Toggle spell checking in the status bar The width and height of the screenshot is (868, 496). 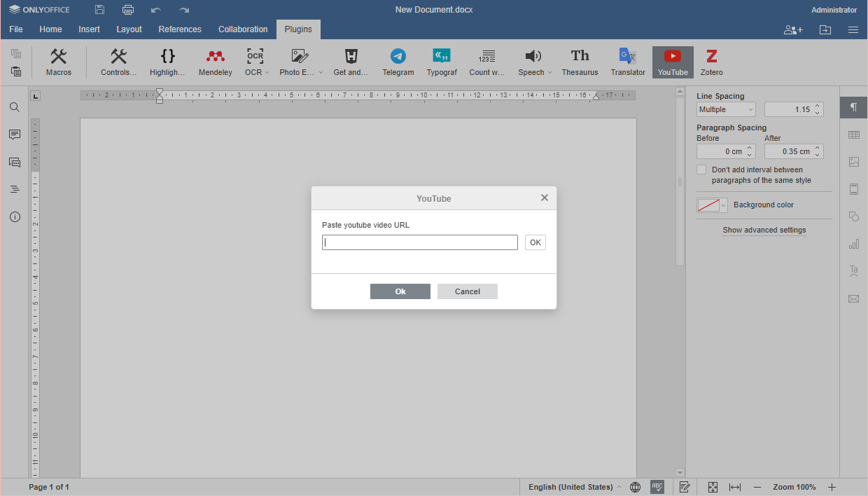657,486
